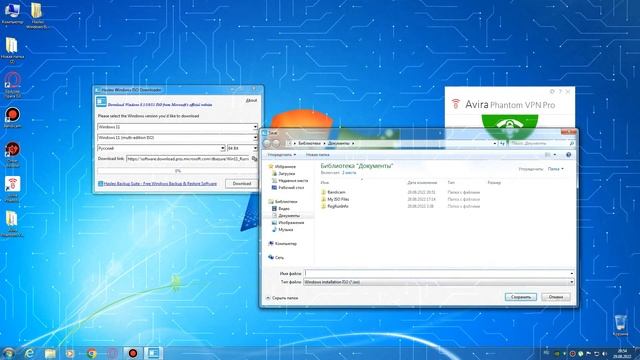Open Google Chrome from the taskbar

tap(92, 353)
